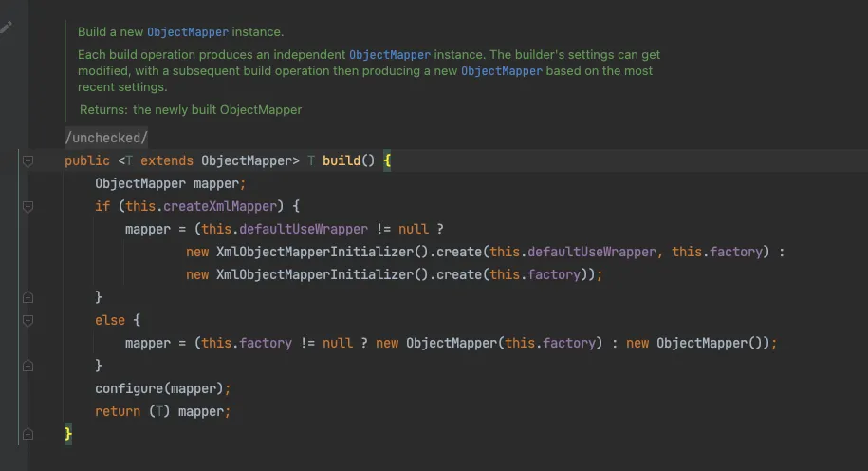Open ObjectMapper link after 'producing a new'
Image resolution: width=868 pixels, height=471 pixels.
(x=502, y=71)
